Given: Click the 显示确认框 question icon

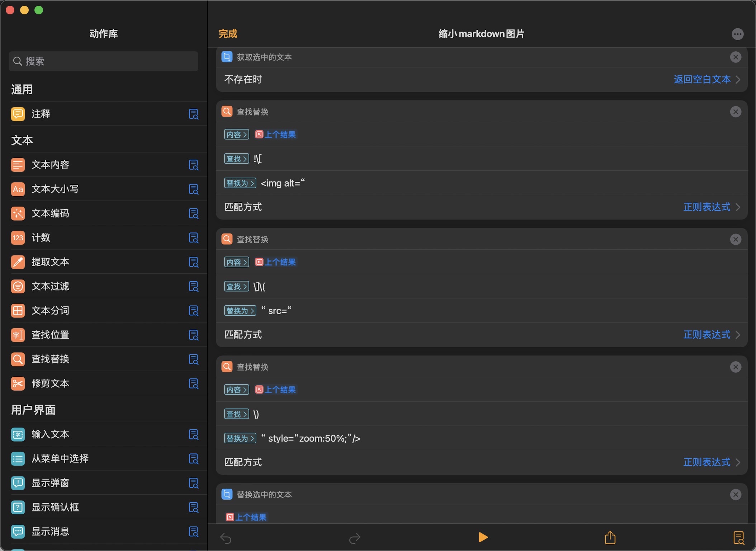Looking at the screenshot, I should click(18, 507).
